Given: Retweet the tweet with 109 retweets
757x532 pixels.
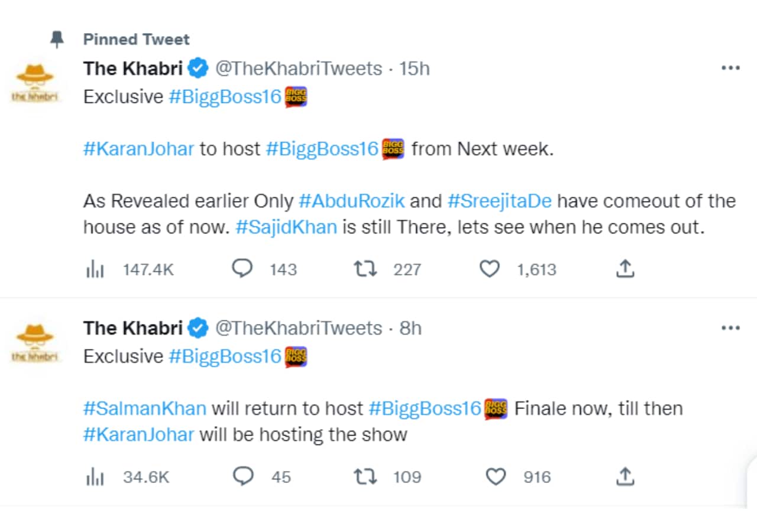Looking at the screenshot, I should click(x=364, y=476).
